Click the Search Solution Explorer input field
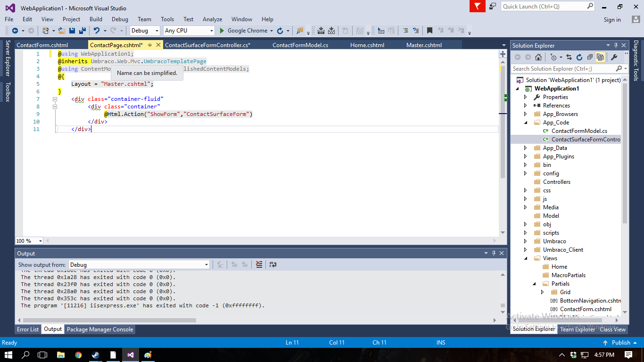The height and width of the screenshot is (362, 644). click(x=563, y=69)
